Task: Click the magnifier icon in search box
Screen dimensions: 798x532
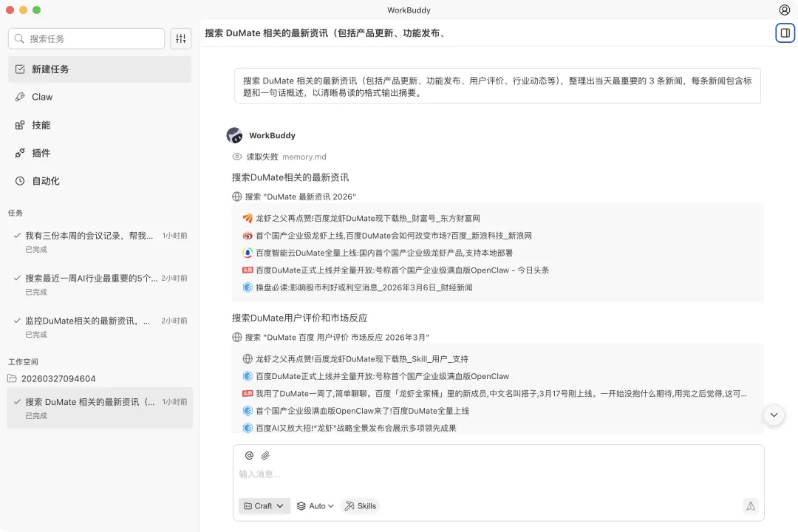Action: pyautogui.click(x=19, y=38)
